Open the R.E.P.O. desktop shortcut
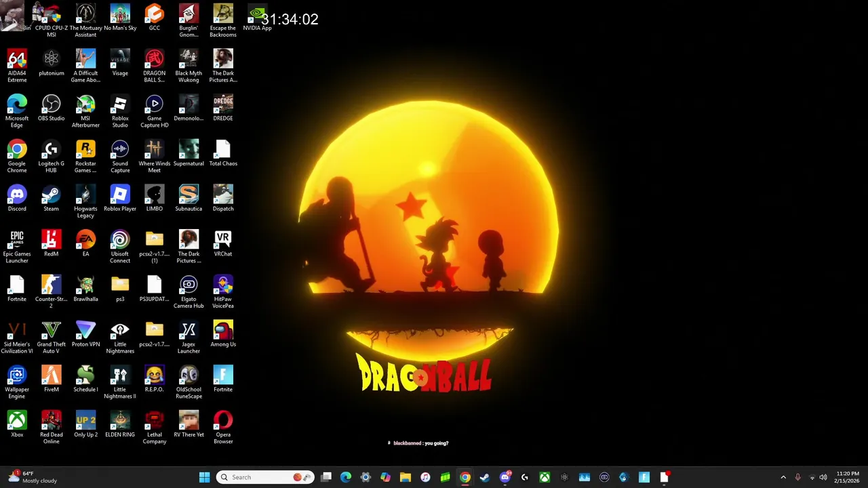This screenshot has width=868, height=488. tap(155, 380)
